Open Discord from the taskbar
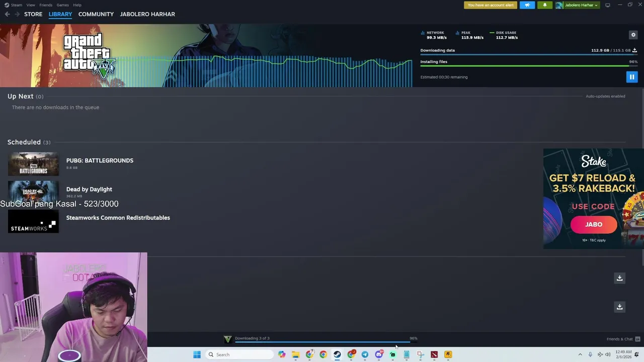The height and width of the screenshot is (362, 644). pyautogui.click(x=379, y=354)
